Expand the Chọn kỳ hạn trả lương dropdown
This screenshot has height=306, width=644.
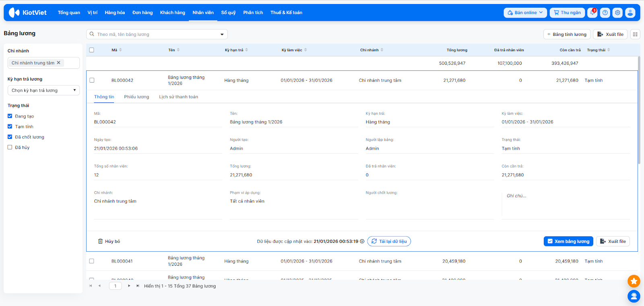[43, 90]
